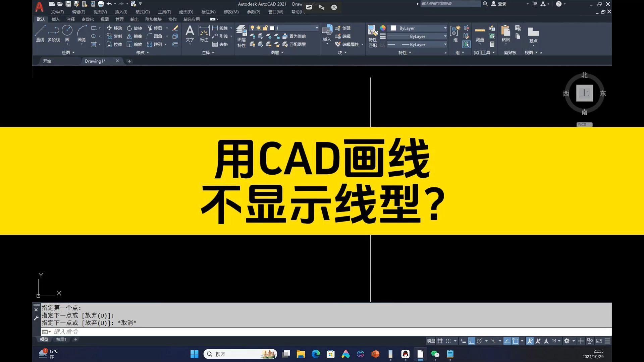This screenshot has height=362, width=644.
Task: Toggle snap mode in status bar
Action: (x=448, y=341)
